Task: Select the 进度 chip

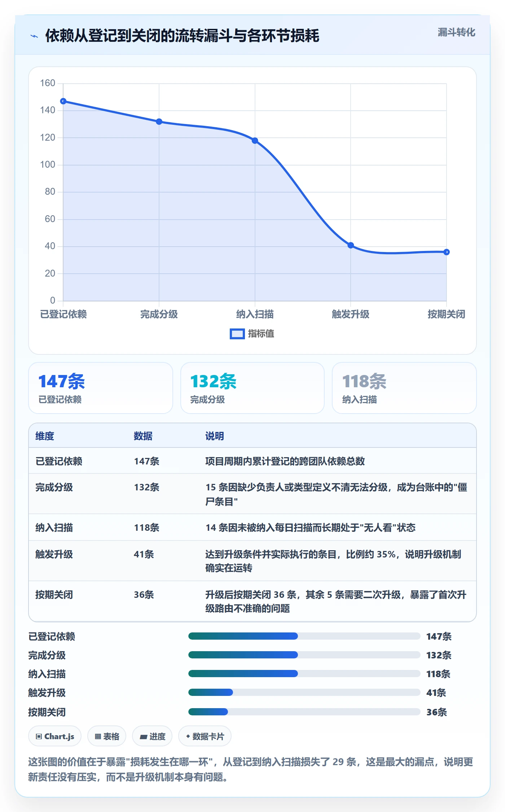Action: click(x=152, y=736)
